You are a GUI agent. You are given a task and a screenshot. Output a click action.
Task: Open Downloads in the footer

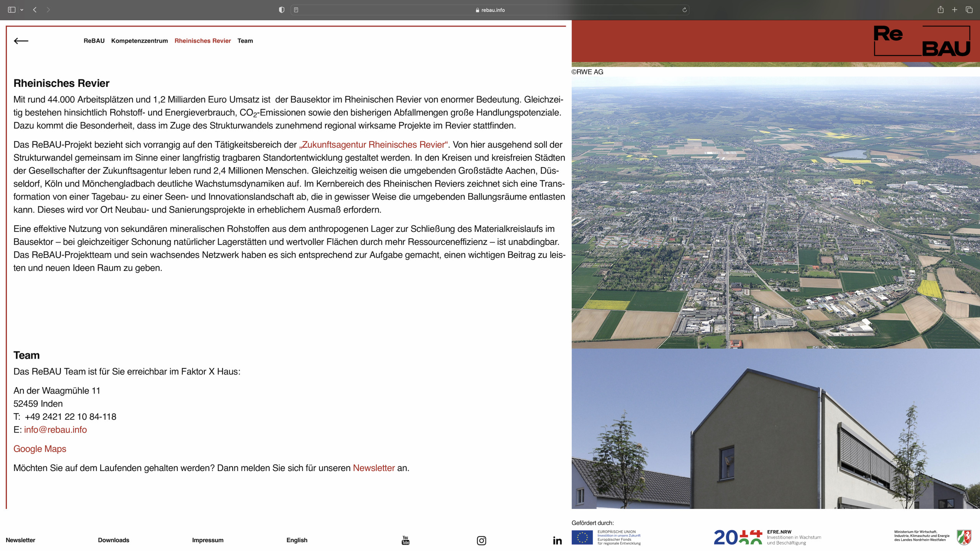point(114,540)
